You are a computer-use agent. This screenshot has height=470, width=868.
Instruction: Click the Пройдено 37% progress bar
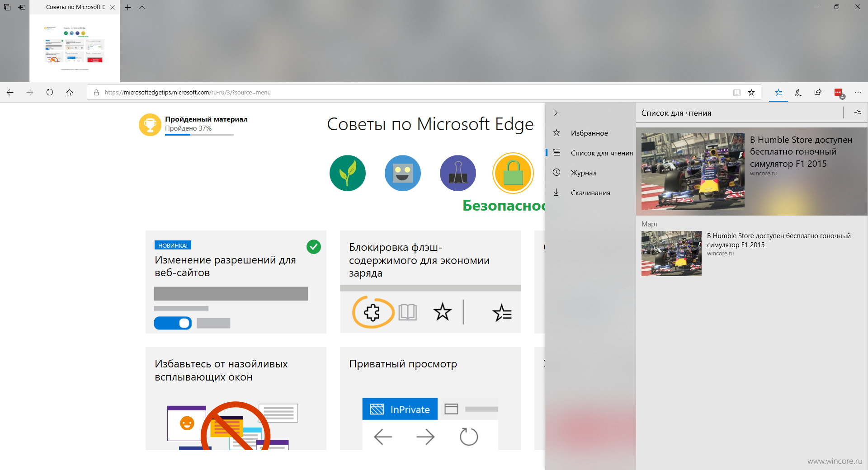pos(199,135)
